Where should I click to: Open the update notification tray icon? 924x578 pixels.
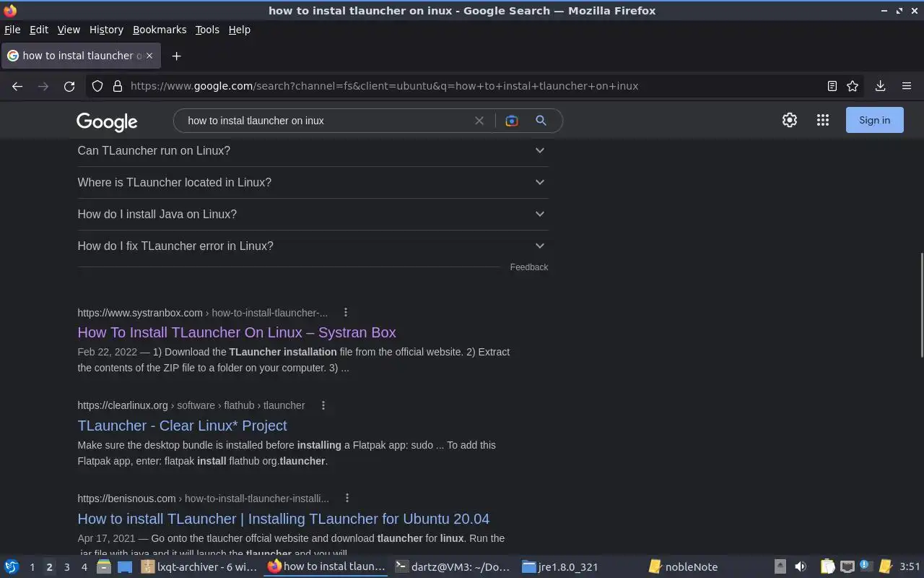(866, 566)
